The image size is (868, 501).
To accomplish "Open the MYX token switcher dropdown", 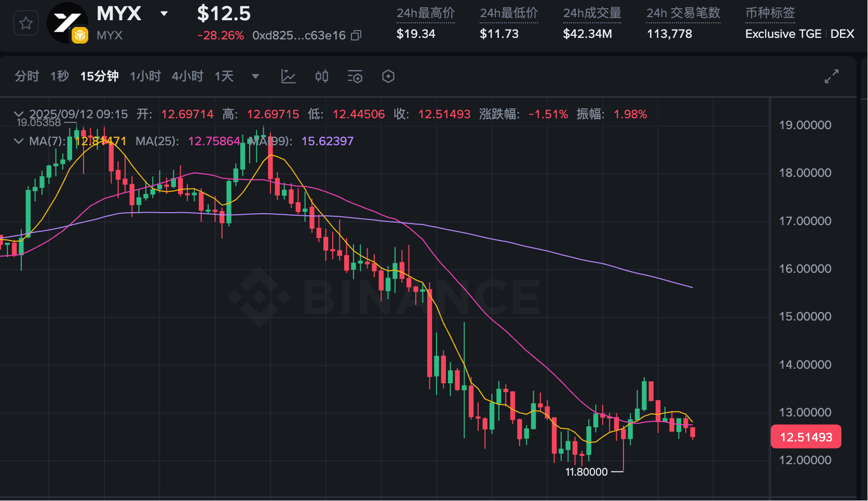I will pos(164,13).
